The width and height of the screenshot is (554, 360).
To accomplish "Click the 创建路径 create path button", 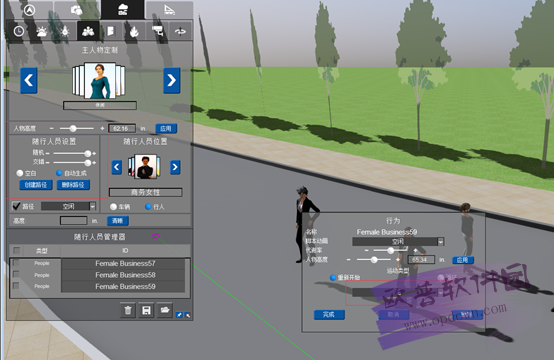I will point(36,185).
